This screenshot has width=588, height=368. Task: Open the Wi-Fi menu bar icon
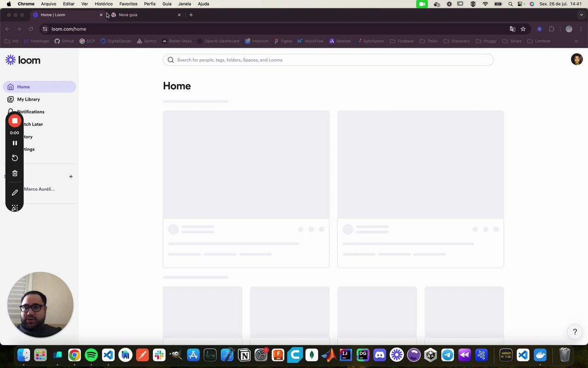coord(486,4)
